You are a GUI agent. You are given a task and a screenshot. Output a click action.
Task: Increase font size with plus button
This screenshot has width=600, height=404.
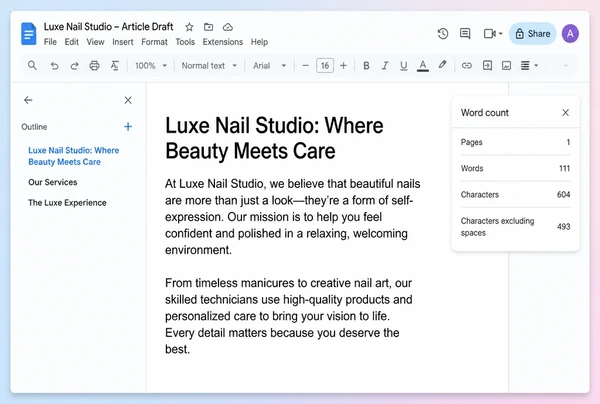click(344, 66)
